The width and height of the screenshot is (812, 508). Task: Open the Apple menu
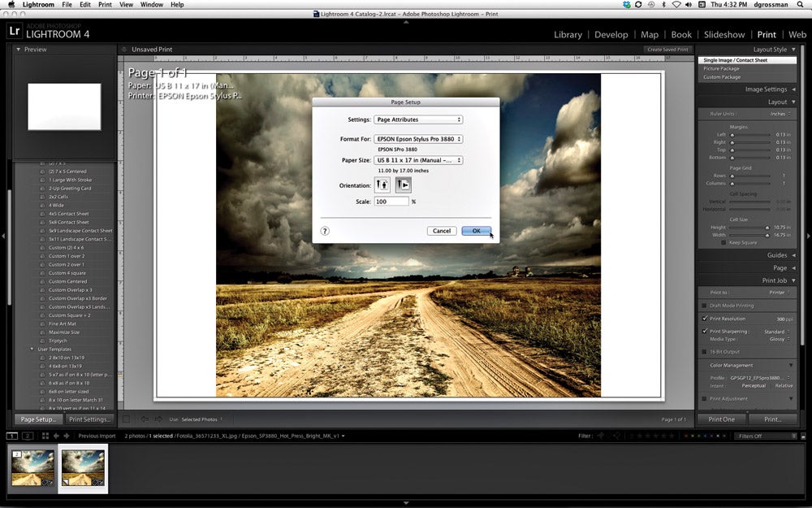pyautogui.click(x=11, y=5)
